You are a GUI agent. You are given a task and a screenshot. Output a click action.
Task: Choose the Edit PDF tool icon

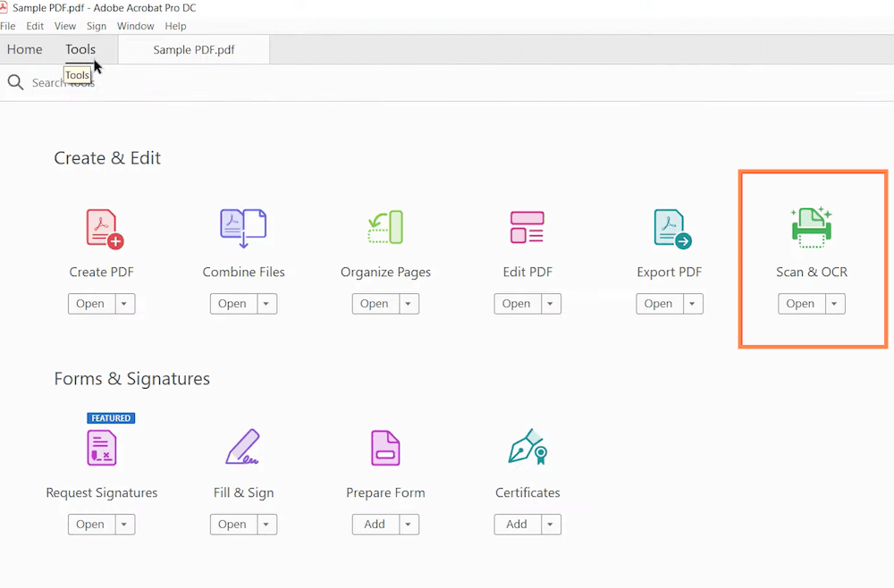point(527,228)
